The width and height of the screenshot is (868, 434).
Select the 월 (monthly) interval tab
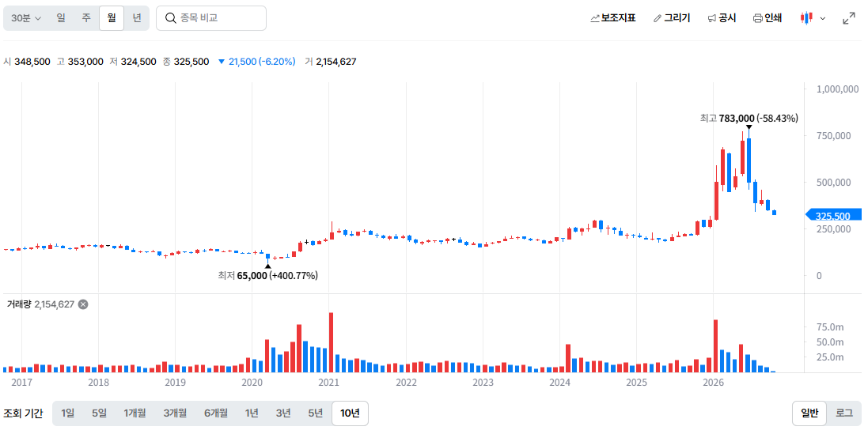click(x=112, y=18)
